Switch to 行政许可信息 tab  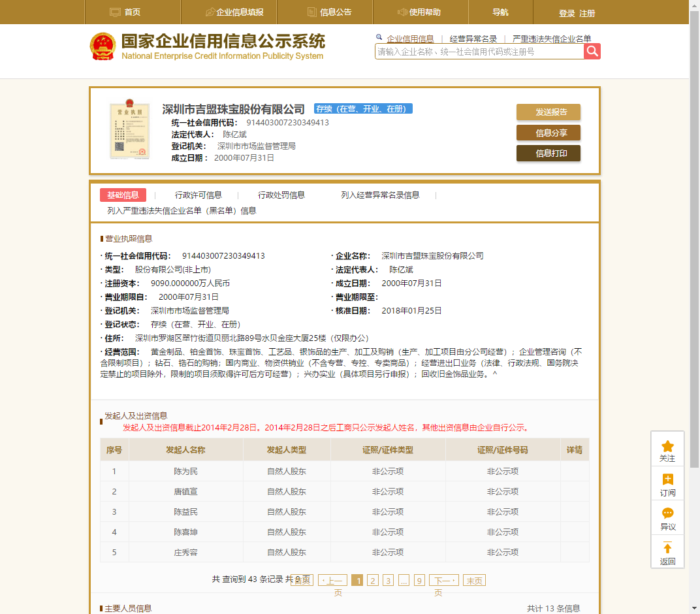coord(198,195)
